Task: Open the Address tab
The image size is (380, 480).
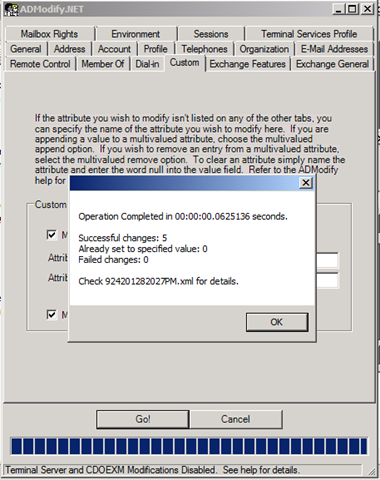Action: click(69, 49)
